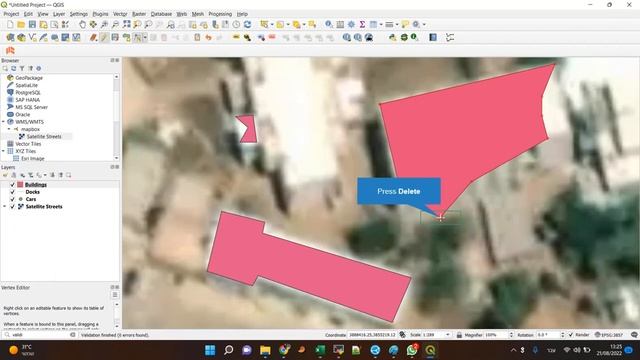640x360 pixels.
Task: Create a new project with the blank page icon
Action: pyautogui.click(x=10, y=24)
